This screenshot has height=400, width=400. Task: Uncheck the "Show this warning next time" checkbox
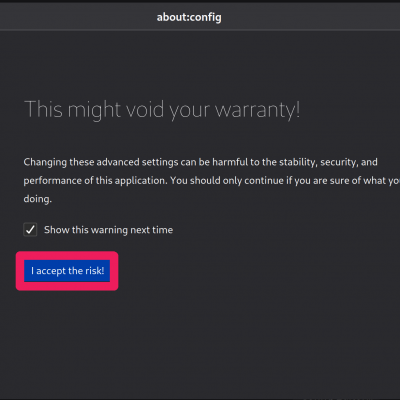coord(30,230)
